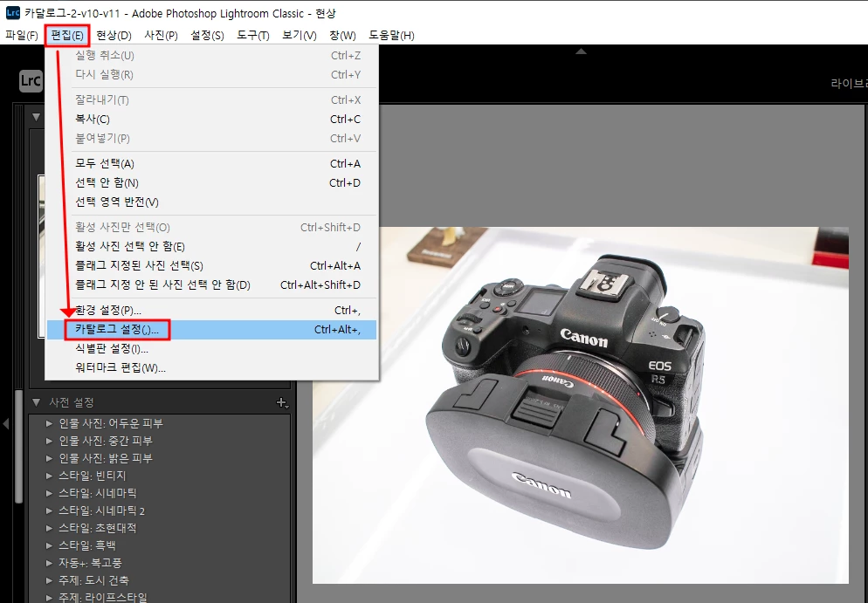Expand 자동+: 복고풍 preset group
This screenshot has height=603, width=868.
[x=49, y=563]
